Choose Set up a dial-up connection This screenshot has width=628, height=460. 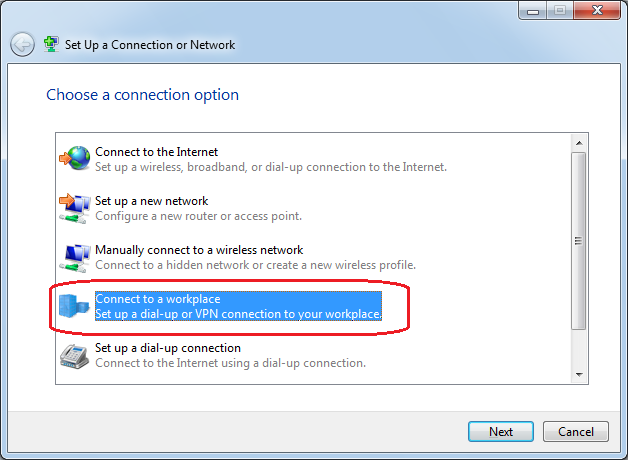click(x=168, y=348)
